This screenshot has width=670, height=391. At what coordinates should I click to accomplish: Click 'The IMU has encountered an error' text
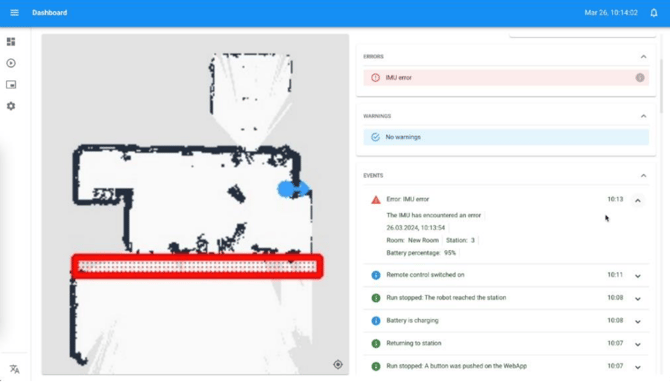(434, 215)
